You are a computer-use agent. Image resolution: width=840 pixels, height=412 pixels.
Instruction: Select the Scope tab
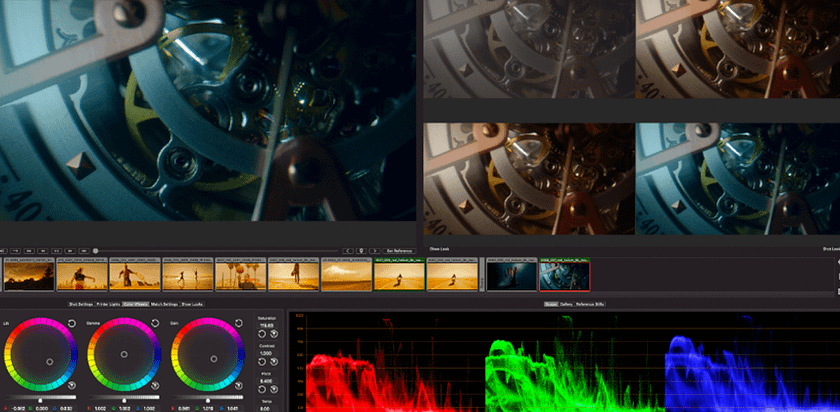click(x=551, y=304)
